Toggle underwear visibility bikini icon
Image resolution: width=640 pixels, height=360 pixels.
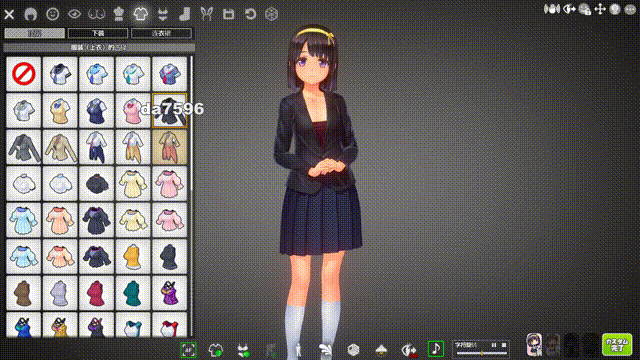click(243, 351)
